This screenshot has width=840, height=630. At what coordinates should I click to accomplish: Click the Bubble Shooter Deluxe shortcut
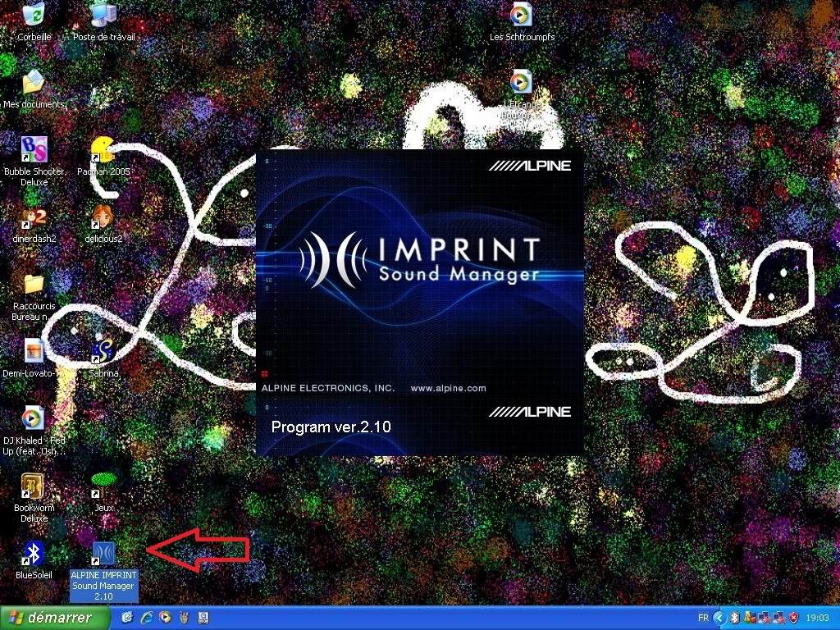click(34, 150)
